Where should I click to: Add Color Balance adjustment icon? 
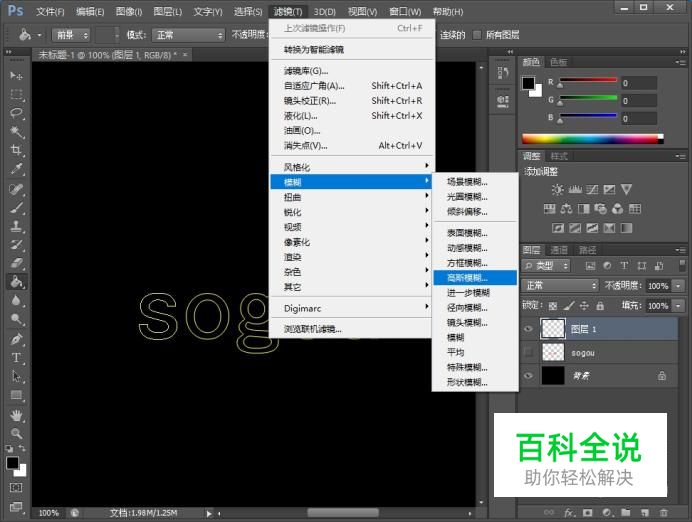(x=566, y=209)
